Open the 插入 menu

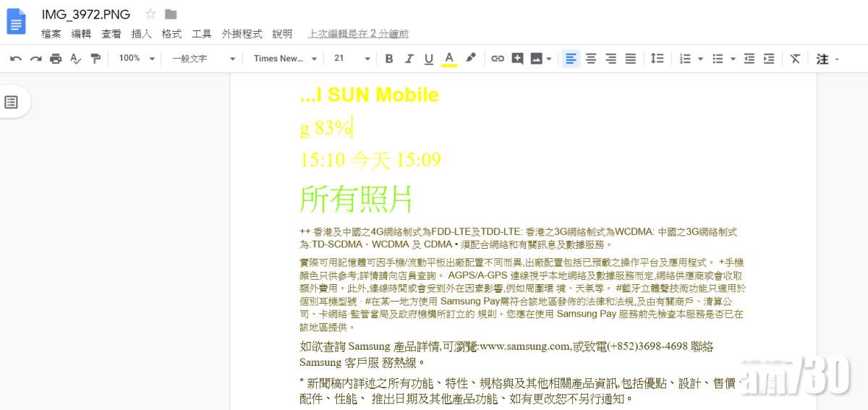pyautogui.click(x=141, y=34)
